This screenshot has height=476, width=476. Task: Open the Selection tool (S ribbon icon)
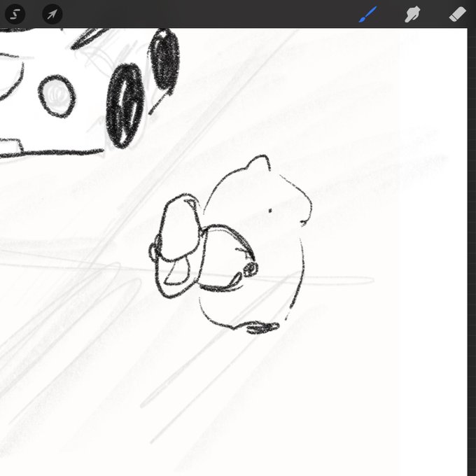point(15,14)
